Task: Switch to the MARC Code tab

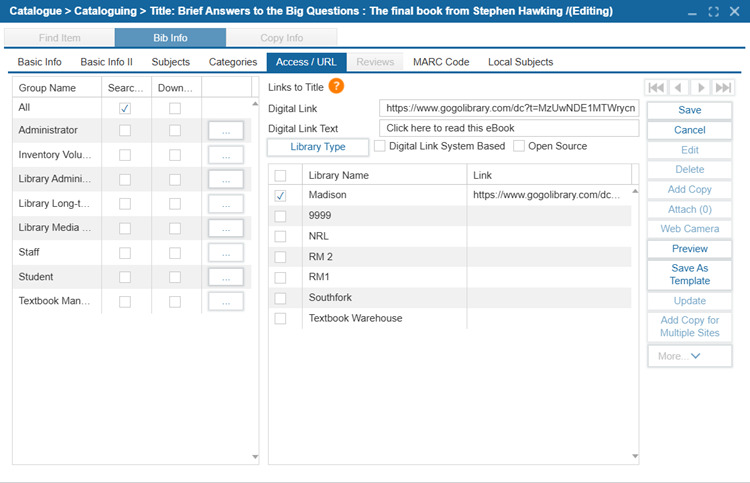Action: tap(441, 62)
